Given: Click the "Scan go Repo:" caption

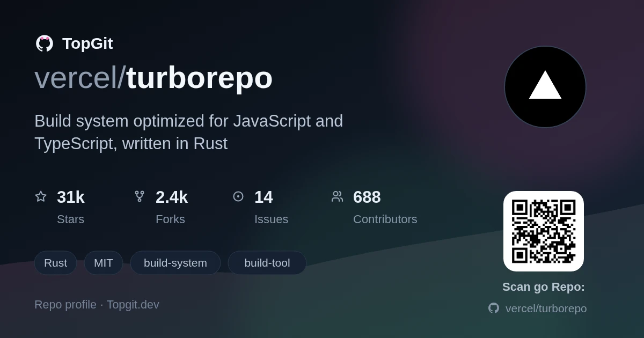Looking at the screenshot, I should (x=544, y=287).
